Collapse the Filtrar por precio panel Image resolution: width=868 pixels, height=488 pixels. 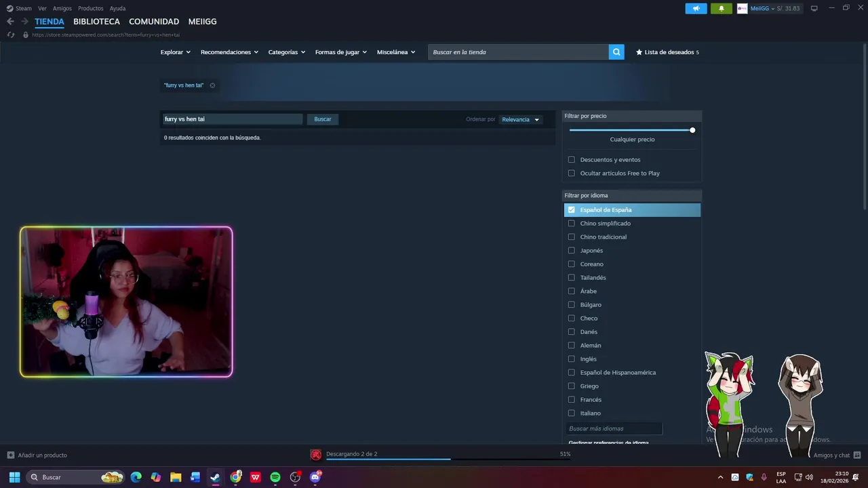(x=632, y=116)
